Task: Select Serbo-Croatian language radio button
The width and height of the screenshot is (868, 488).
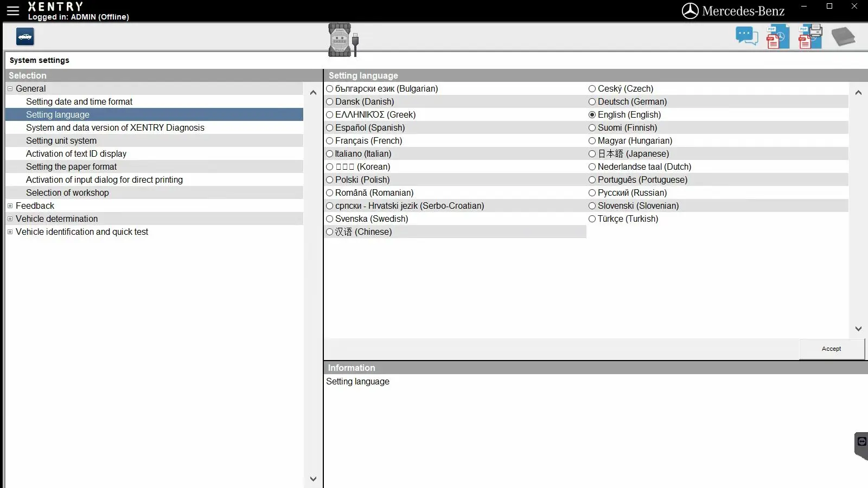Action: click(329, 206)
